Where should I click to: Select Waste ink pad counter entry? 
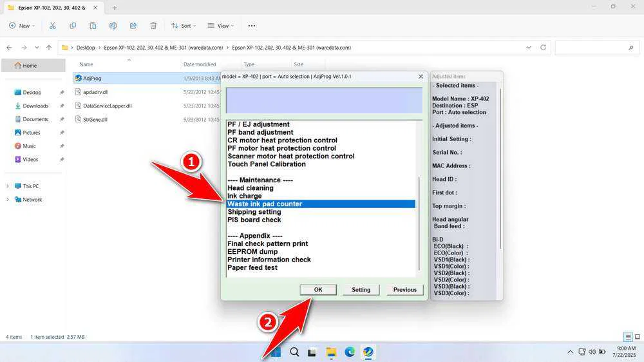point(265,204)
